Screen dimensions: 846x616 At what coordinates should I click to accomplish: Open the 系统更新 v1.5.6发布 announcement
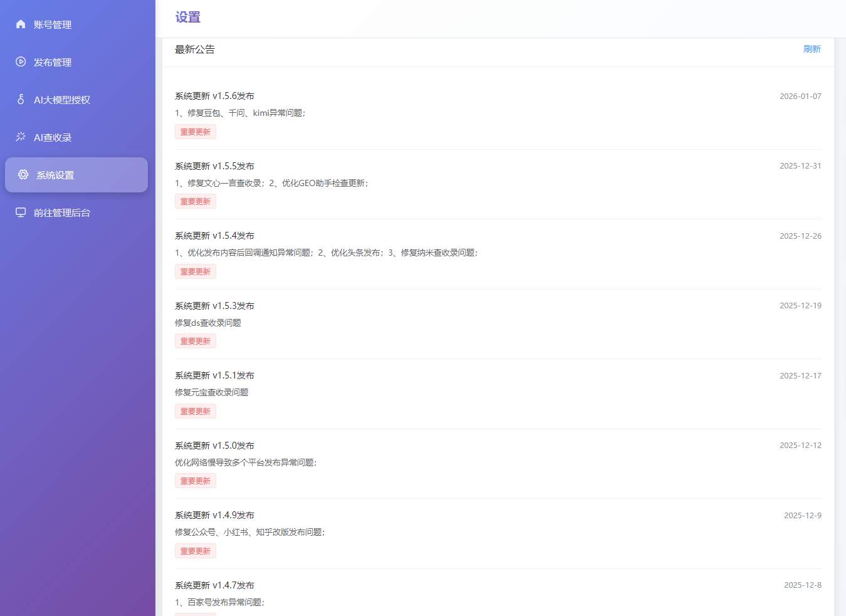[214, 96]
